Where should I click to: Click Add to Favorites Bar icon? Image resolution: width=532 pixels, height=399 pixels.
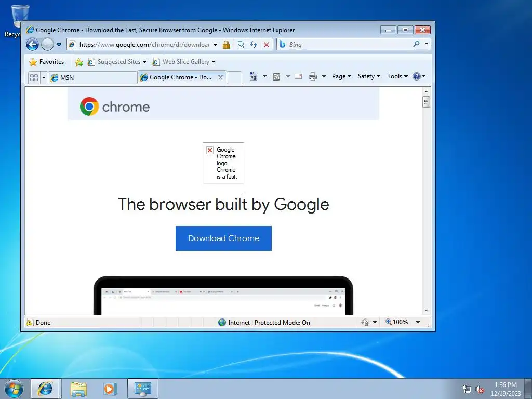(79, 62)
